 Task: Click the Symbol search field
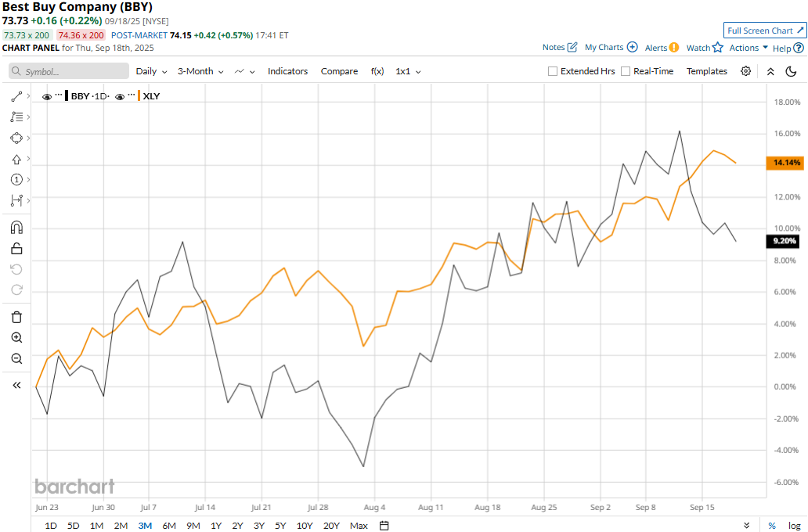click(69, 71)
